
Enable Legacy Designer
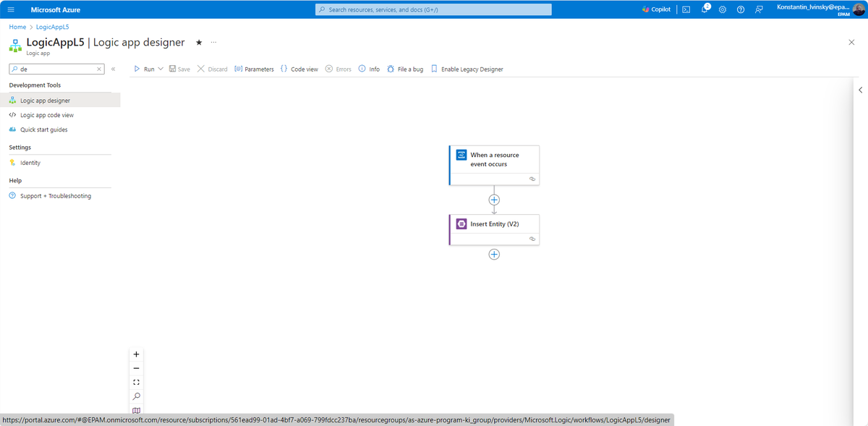coord(467,69)
